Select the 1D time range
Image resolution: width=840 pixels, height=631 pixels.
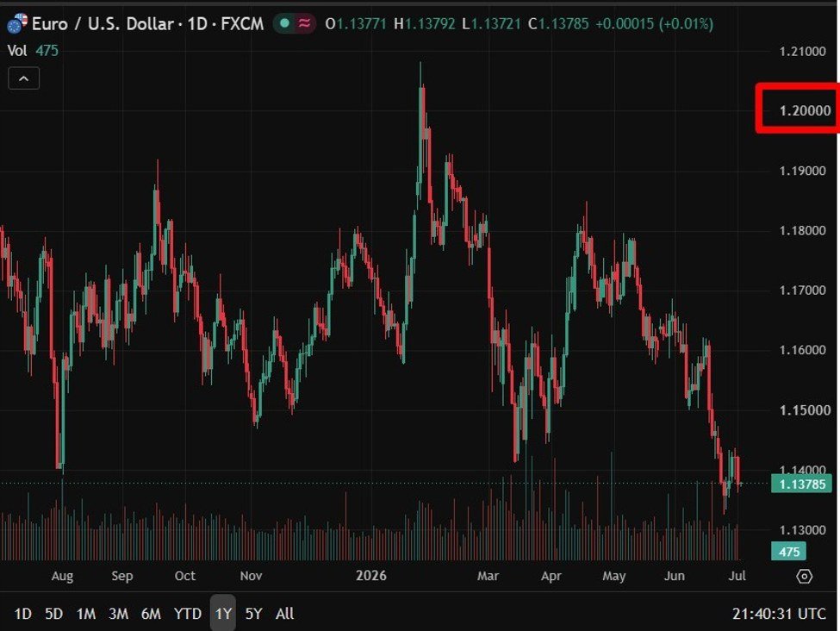[x=22, y=613]
